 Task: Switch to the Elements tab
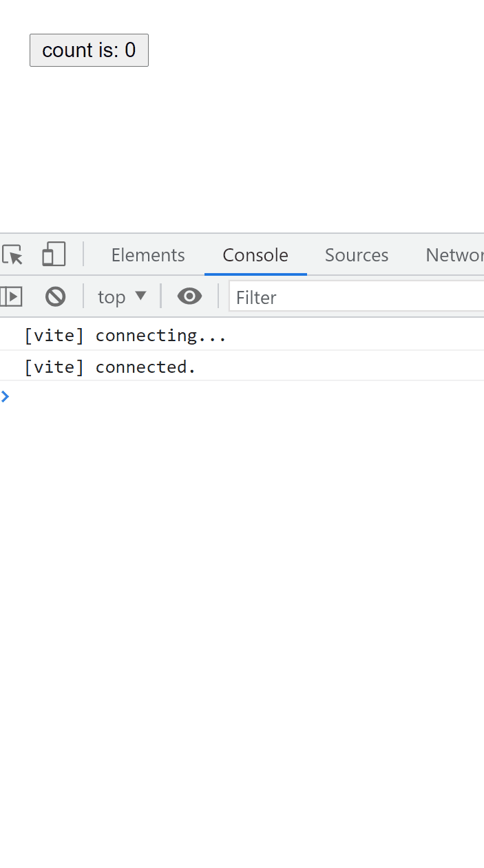148,255
